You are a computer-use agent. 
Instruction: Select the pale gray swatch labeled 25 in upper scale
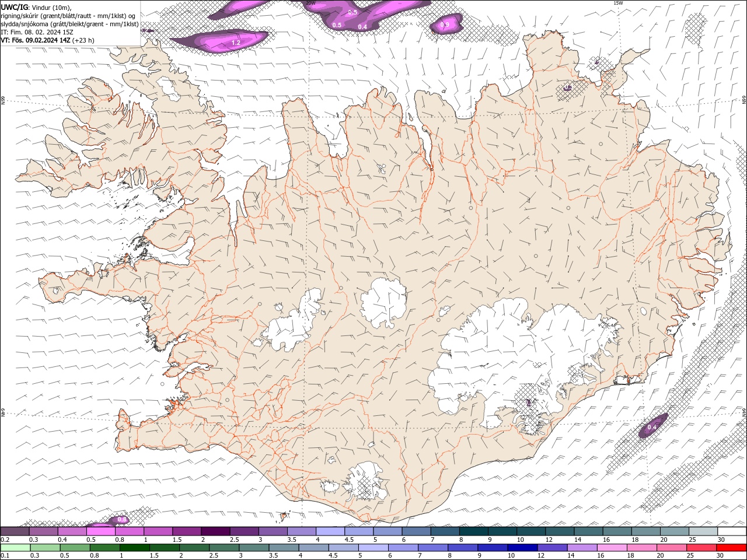(x=703, y=531)
